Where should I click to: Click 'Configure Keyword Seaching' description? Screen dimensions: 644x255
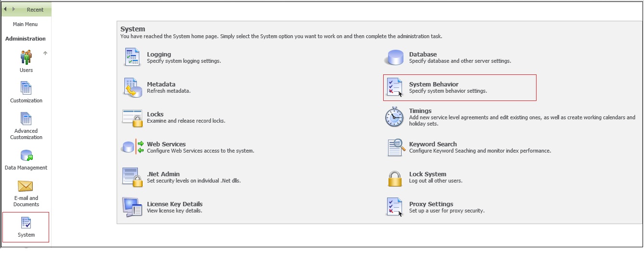coord(480,151)
